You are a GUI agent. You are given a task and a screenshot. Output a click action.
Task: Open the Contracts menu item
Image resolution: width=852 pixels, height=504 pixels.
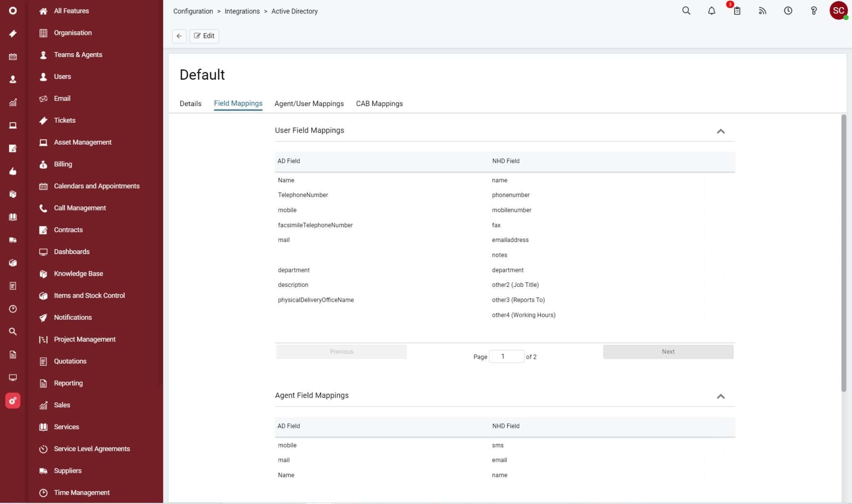(x=68, y=230)
